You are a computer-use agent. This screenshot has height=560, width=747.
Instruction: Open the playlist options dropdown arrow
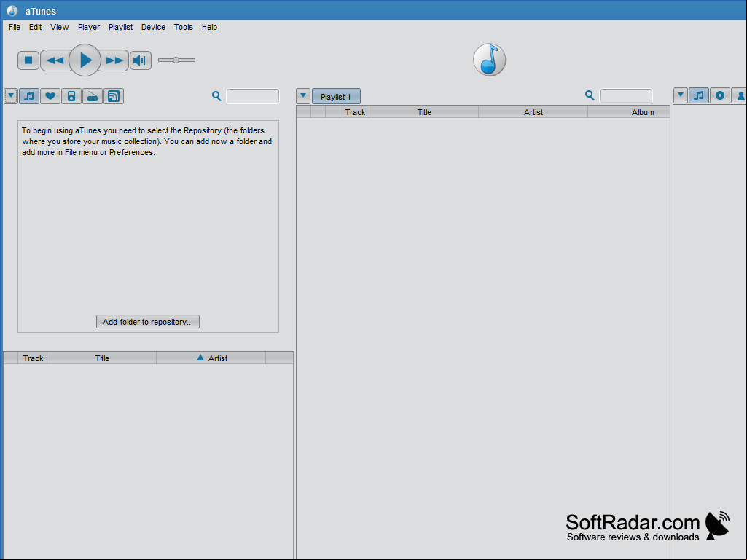(x=303, y=95)
